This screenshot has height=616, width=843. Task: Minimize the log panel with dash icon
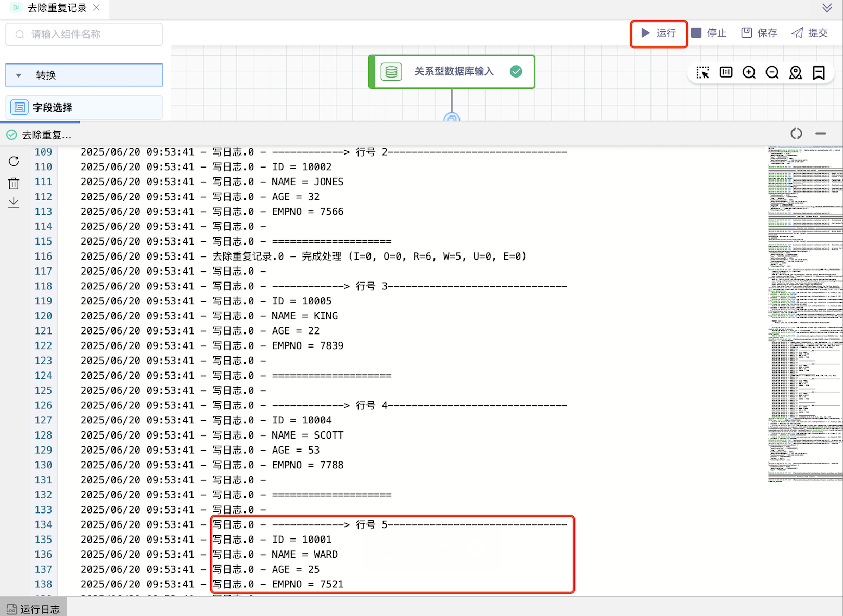pos(821,134)
